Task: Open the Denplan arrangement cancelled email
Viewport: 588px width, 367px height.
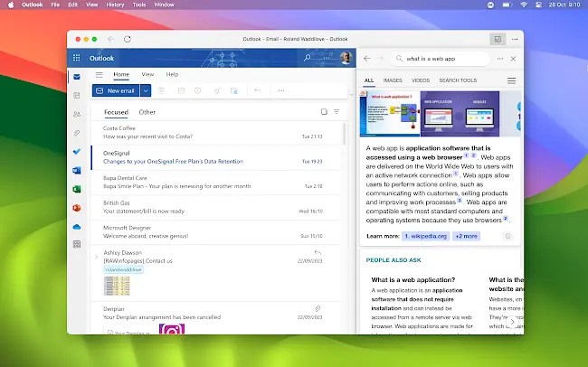Action: (215, 317)
